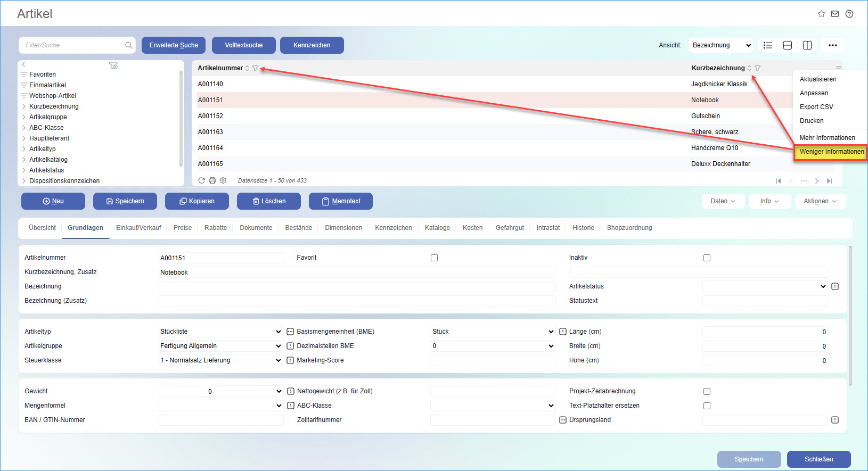868x471 pixels.
Task: Enable the Favorit checkbox
Action: pos(434,258)
